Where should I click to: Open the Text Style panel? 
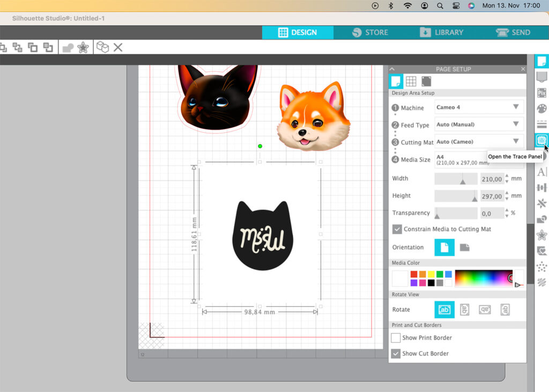pos(541,172)
